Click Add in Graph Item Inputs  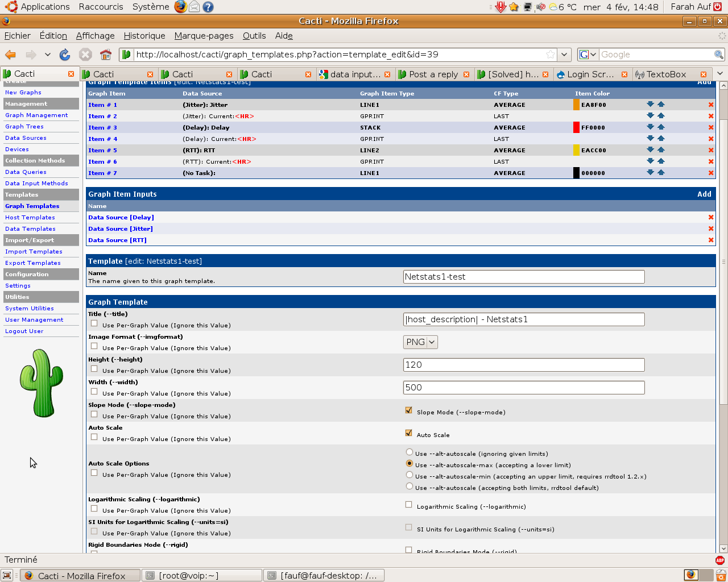(704, 194)
